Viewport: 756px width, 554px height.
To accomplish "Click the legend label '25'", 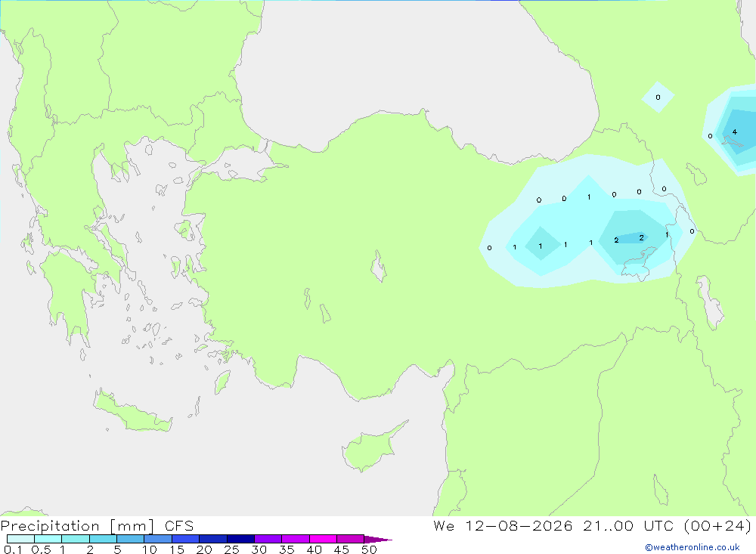I will pos(231,549).
